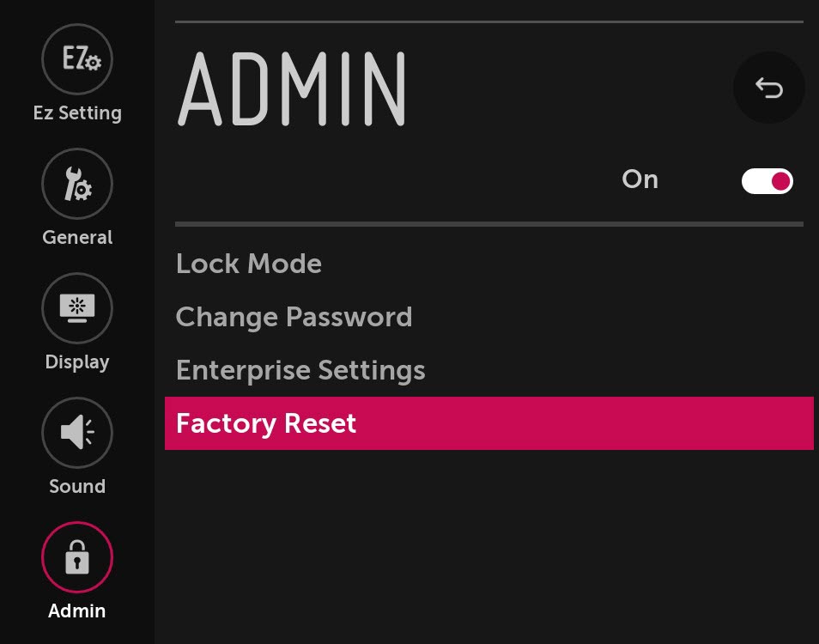This screenshot has height=644, width=819.
Task: Open Enterprise Settings
Action: pyautogui.click(x=300, y=370)
